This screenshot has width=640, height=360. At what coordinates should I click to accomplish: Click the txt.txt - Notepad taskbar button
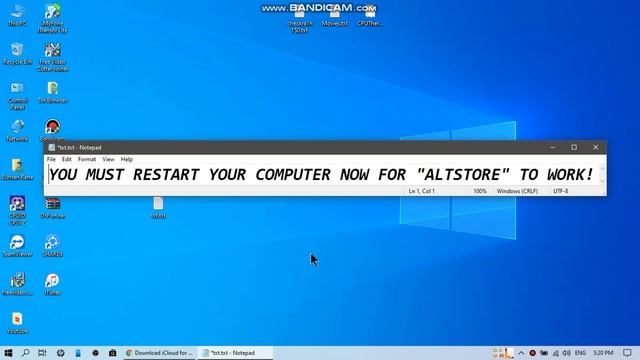click(x=235, y=353)
